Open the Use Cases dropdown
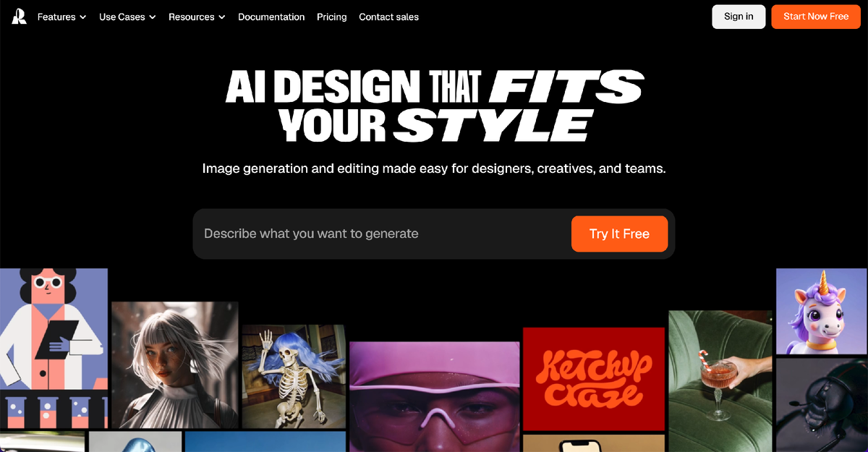 coord(127,17)
